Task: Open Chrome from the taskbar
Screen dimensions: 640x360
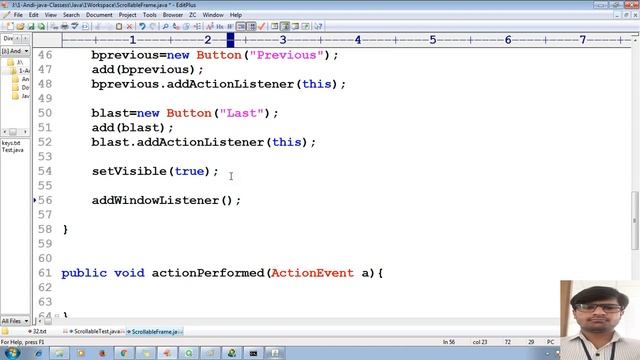Action: pos(124,353)
